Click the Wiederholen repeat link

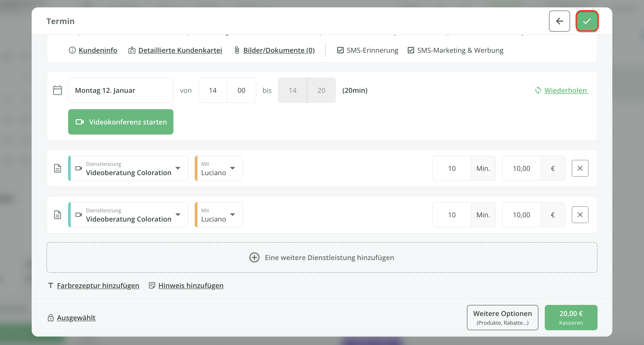point(566,90)
